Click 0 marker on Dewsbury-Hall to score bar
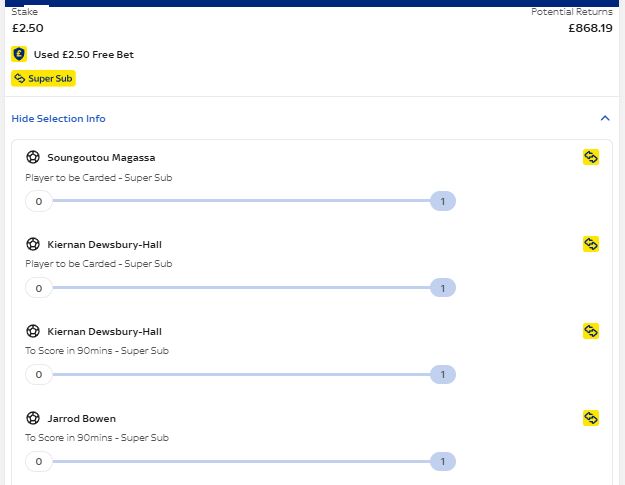Viewport: 625px width, 485px height. 39,375
